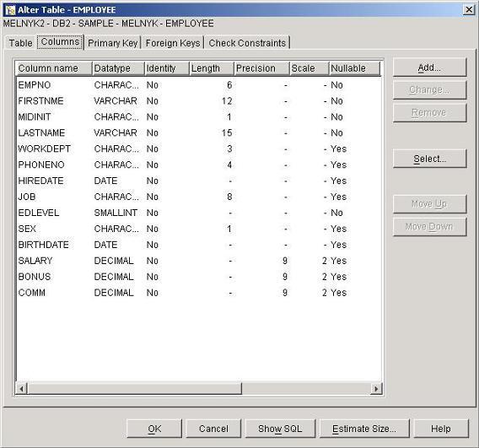The width and height of the screenshot is (479, 448).
Task: Close the Alter Table dialog
Action: (469, 10)
